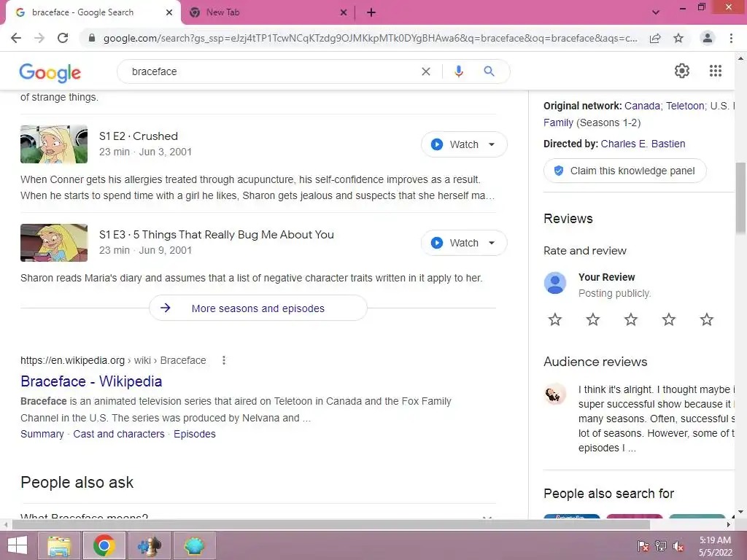The height and width of the screenshot is (560, 747).
Task: Open Windows Start menu
Action: click(18, 545)
